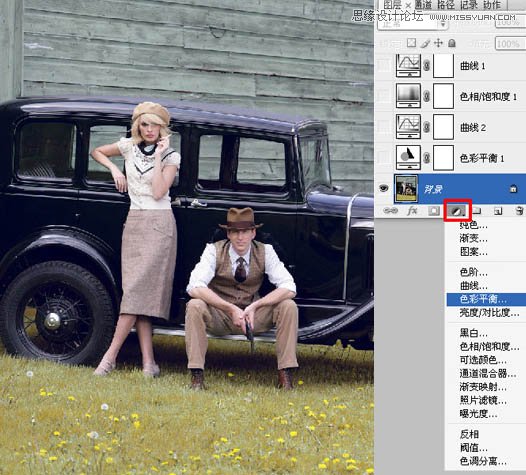Choose 色调分离... menu item
Image resolution: width=526 pixels, height=475 pixels.
tap(483, 461)
